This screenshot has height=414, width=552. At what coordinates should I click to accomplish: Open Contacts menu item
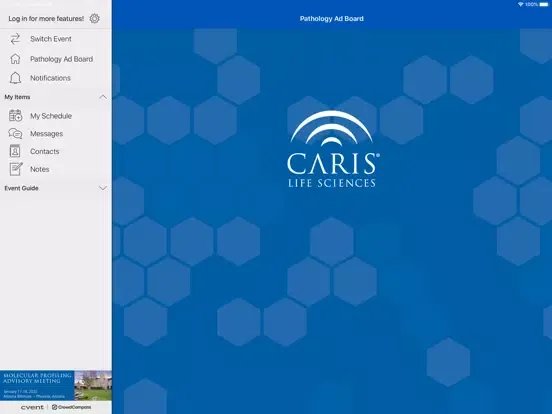click(56, 151)
